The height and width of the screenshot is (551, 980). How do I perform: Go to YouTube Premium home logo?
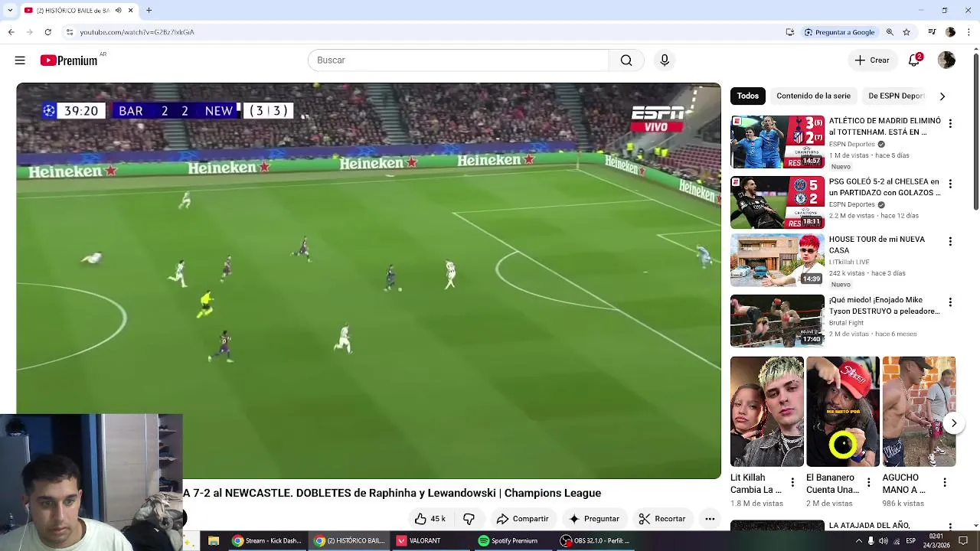pyautogui.click(x=70, y=60)
